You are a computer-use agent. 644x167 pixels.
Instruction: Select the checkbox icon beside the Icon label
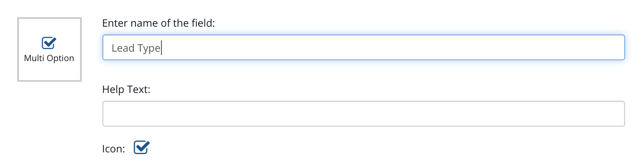click(142, 148)
